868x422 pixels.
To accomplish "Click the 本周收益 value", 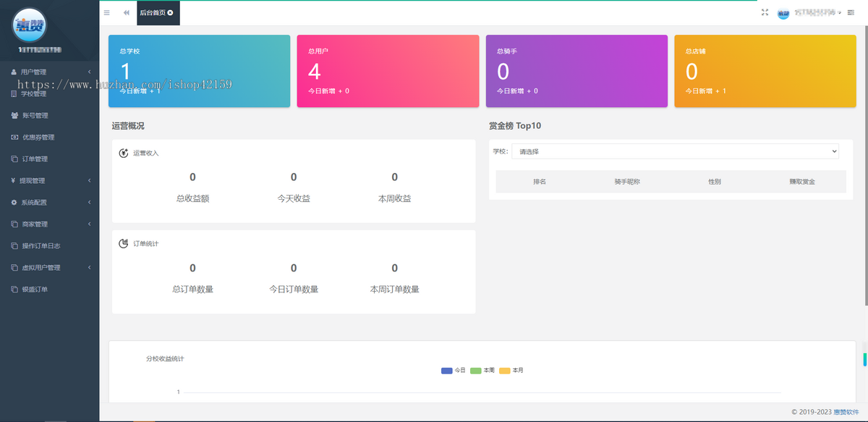I will 395,177.
